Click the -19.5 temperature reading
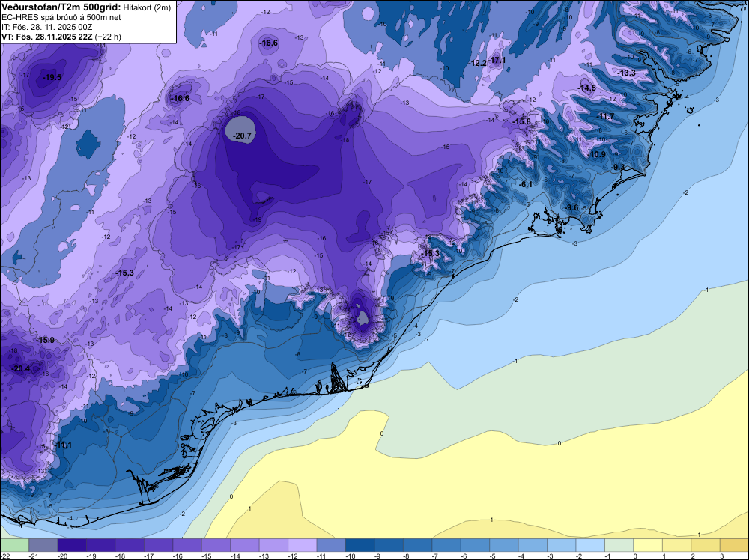This screenshot has width=749, height=560. click(52, 77)
